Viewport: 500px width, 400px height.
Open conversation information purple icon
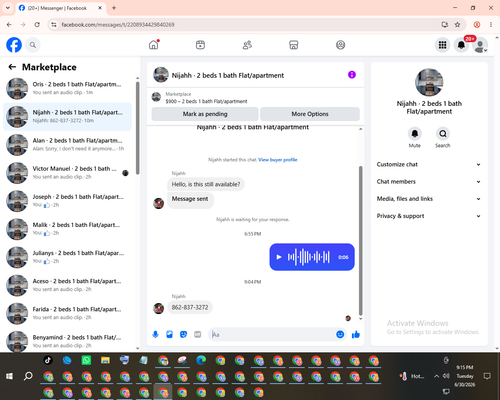[352, 75]
